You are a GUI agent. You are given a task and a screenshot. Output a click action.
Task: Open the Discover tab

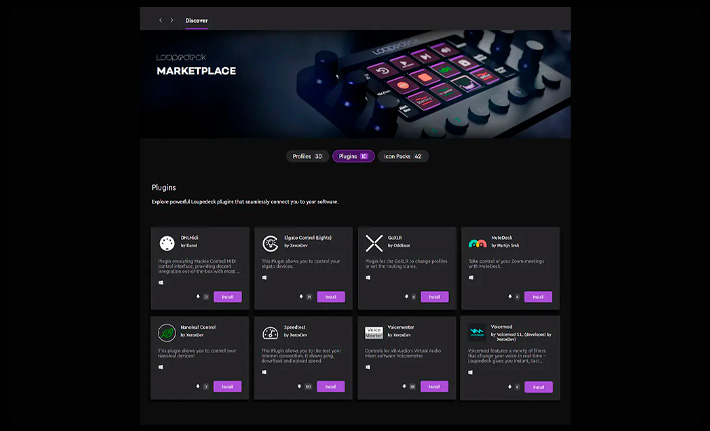click(197, 20)
